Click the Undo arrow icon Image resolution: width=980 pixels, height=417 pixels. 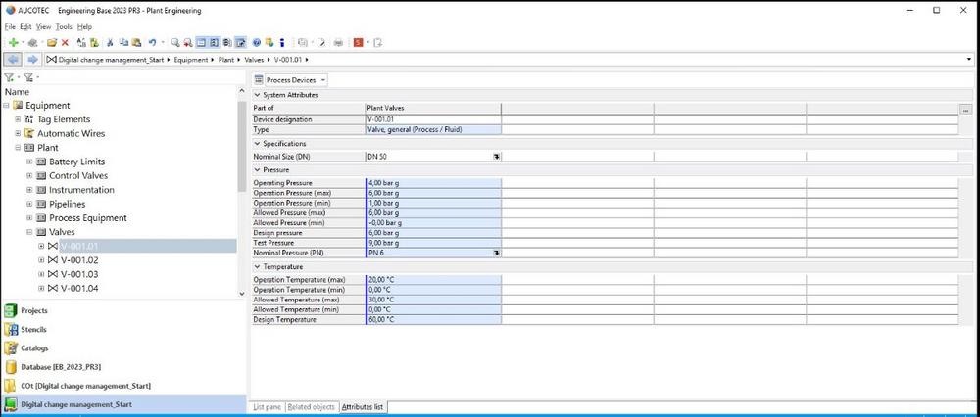[152, 43]
